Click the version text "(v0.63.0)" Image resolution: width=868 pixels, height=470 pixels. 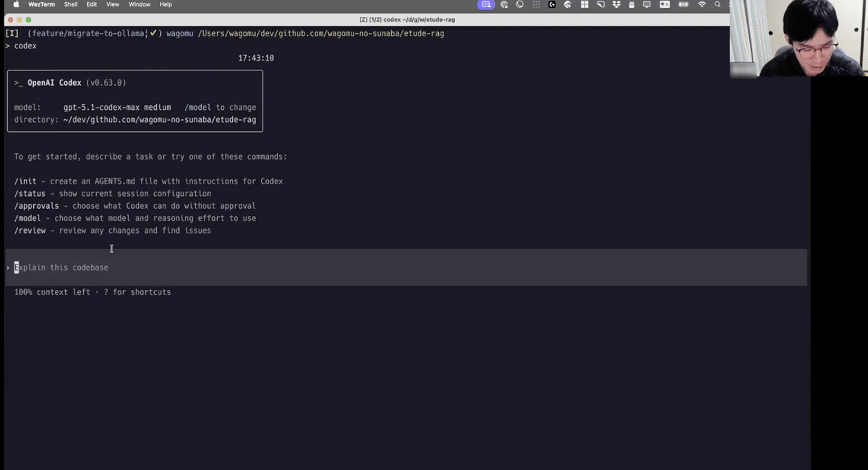106,83
